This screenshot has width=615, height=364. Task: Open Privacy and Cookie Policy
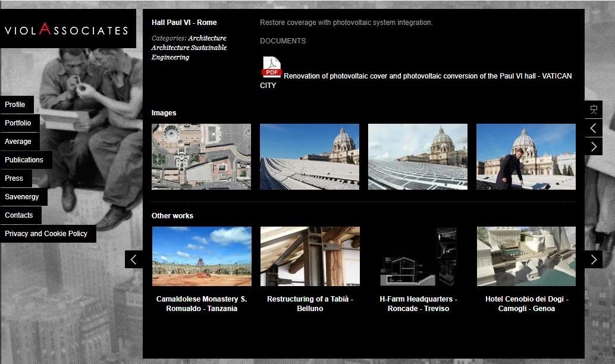coord(46,234)
